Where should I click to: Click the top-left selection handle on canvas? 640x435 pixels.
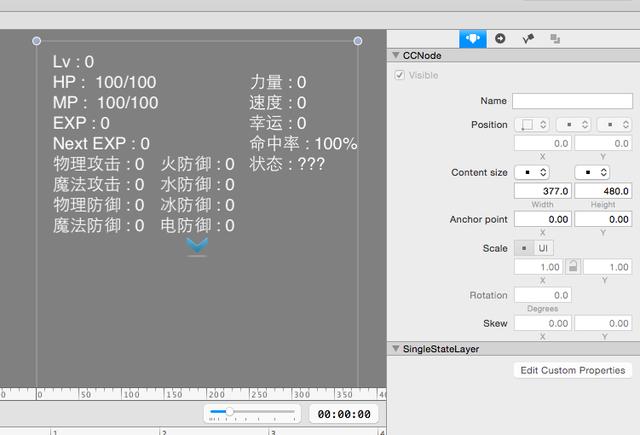point(37,41)
